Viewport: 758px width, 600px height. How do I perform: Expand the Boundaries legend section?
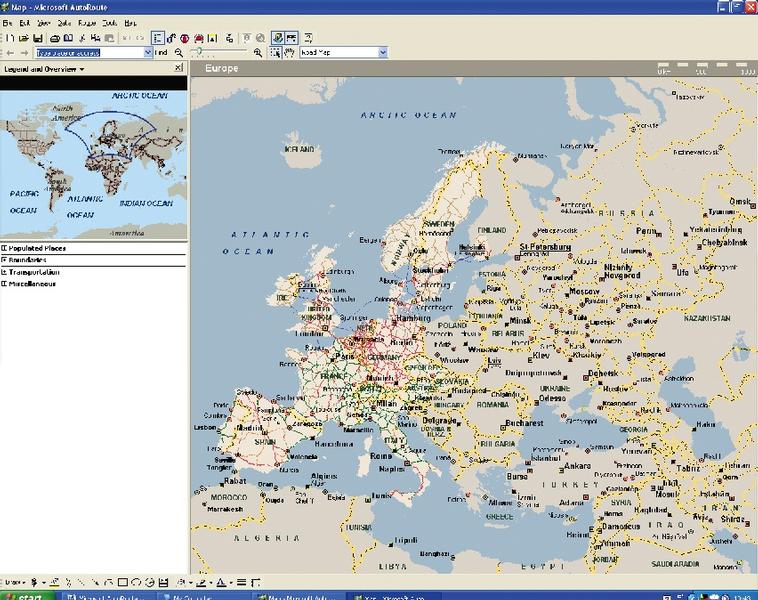coord(4,260)
